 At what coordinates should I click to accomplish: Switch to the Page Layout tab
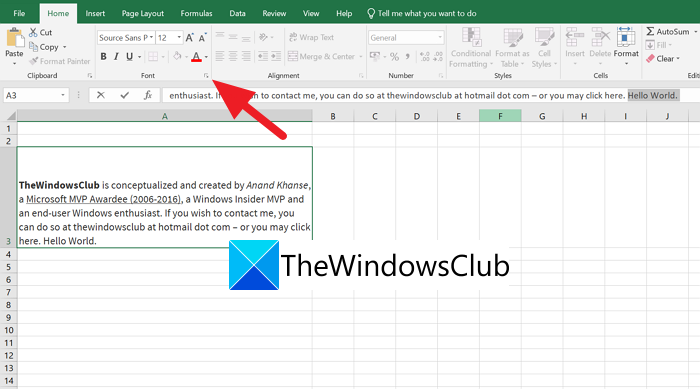[143, 13]
